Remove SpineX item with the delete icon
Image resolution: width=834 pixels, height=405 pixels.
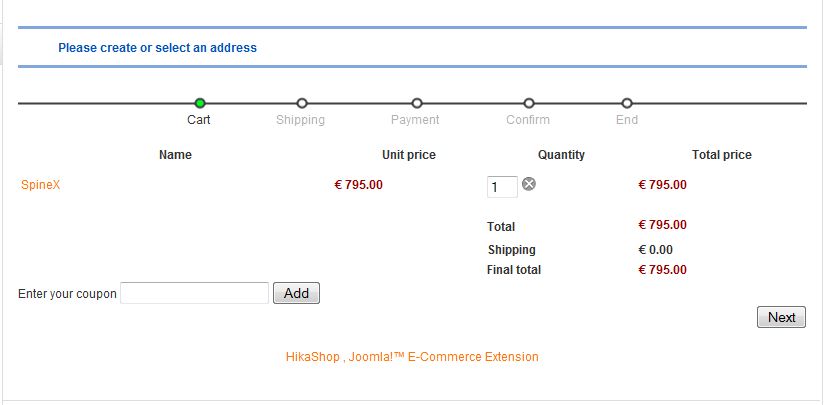(x=529, y=184)
